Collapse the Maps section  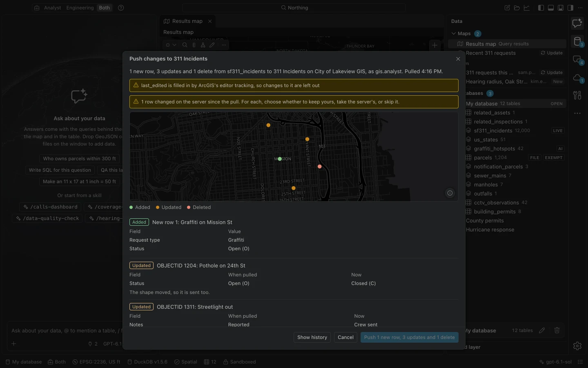[x=454, y=34]
